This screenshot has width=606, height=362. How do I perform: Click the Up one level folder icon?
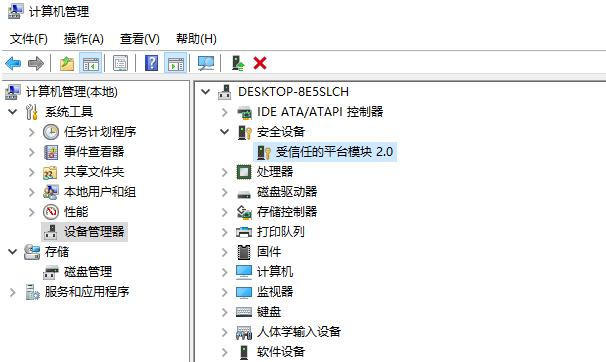click(67, 63)
